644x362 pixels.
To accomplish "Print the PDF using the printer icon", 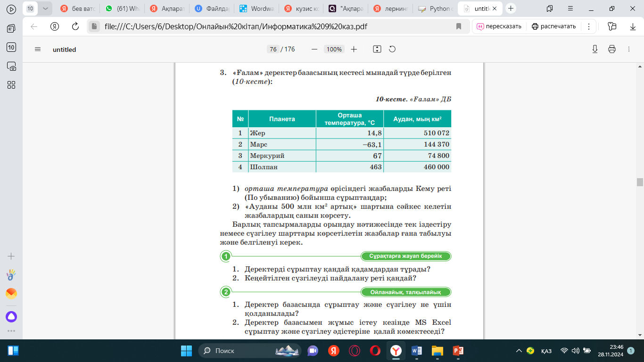I will coord(612,49).
